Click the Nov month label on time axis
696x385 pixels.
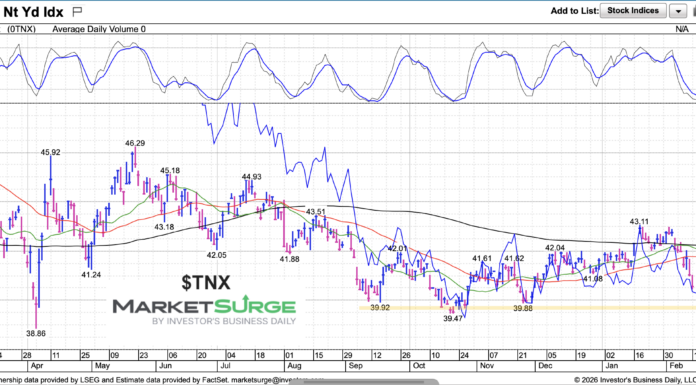[x=486, y=366]
